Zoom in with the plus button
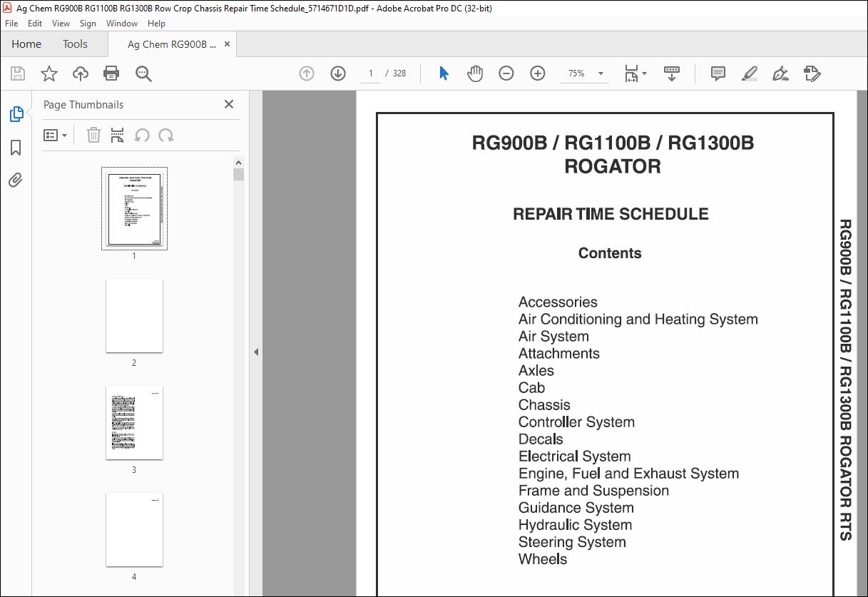The width and height of the screenshot is (868, 597). click(x=538, y=73)
